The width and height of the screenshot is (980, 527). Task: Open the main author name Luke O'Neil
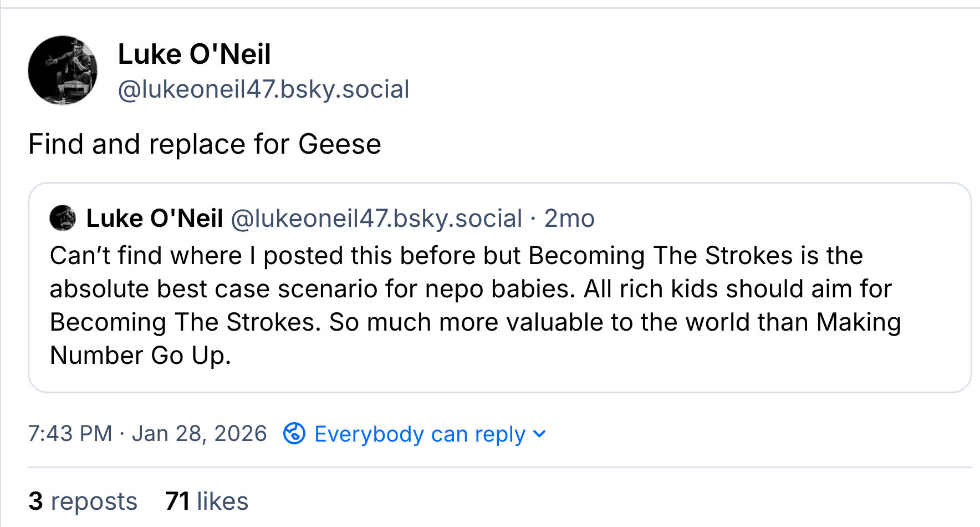click(x=194, y=54)
